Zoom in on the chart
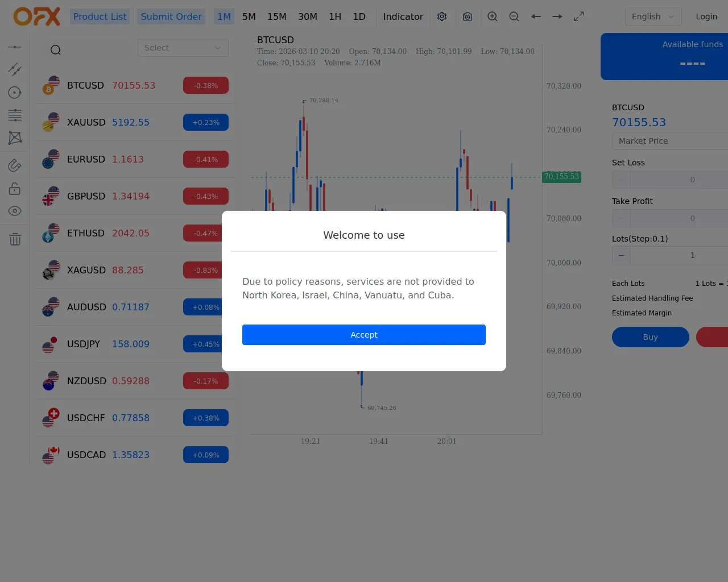The width and height of the screenshot is (728, 582). [493, 16]
